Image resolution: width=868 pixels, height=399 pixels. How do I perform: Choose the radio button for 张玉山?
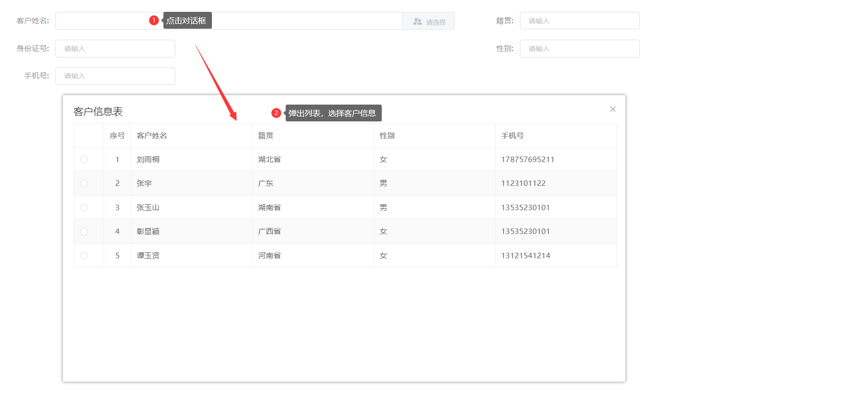(84, 208)
